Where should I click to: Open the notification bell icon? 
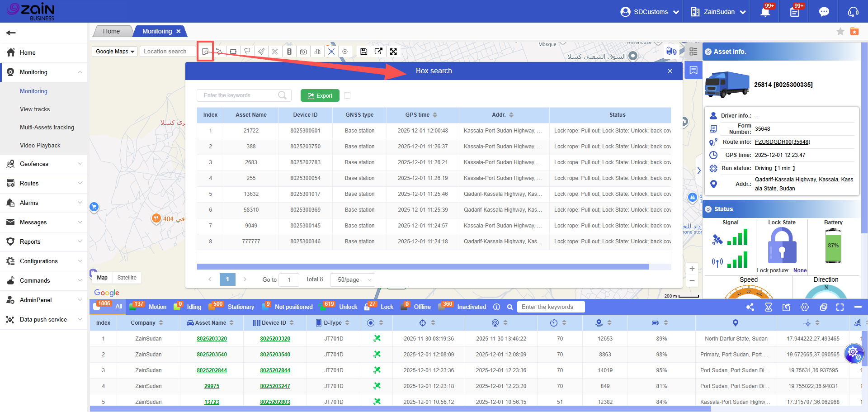tap(765, 12)
